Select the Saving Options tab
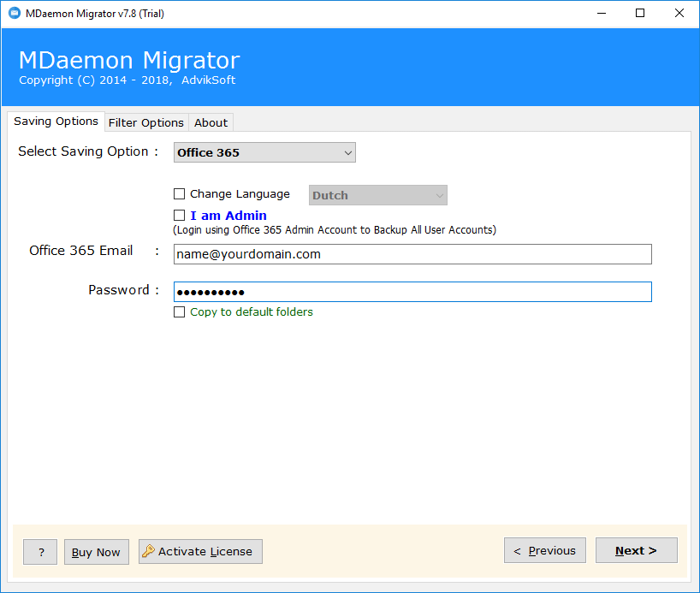Image resolution: width=700 pixels, height=593 pixels. point(56,122)
